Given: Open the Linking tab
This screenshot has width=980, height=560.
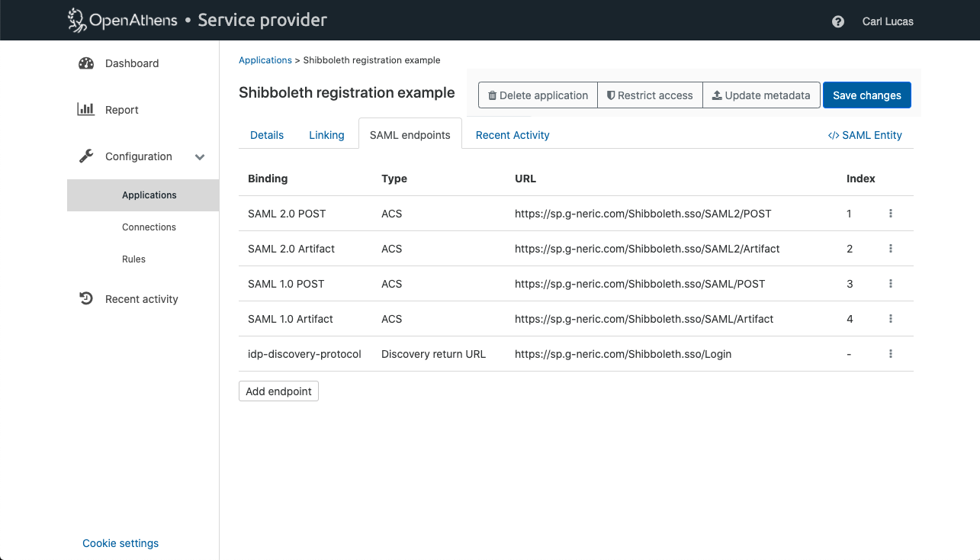Looking at the screenshot, I should click(326, 135).
